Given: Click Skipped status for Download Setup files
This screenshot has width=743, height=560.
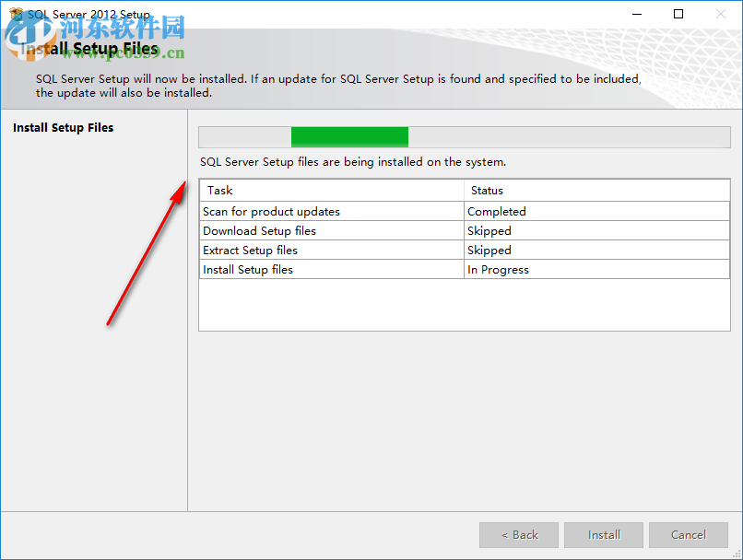Looking at the screenshot, I should [x=597, y=231].
